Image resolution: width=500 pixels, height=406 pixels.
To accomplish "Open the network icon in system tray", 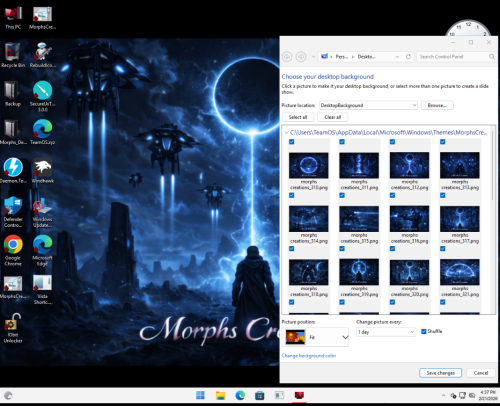I will 462,396.
